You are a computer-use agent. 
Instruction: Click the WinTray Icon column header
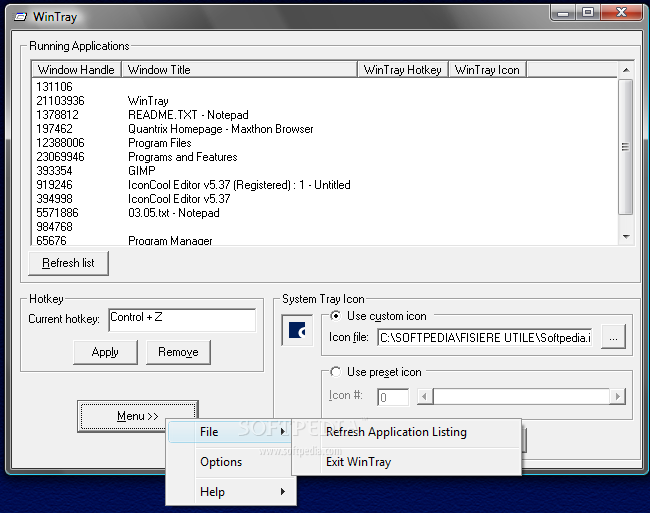(x=488, y=70)
